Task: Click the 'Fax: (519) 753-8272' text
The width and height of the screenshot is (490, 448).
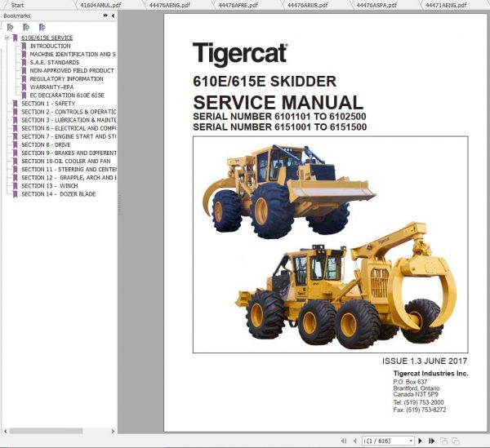Action: tap(420, 410)
